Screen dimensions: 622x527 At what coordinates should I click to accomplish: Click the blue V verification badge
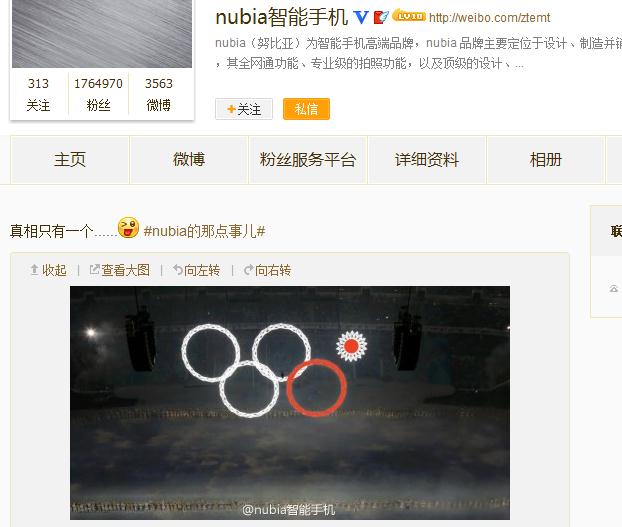point(361,17)
